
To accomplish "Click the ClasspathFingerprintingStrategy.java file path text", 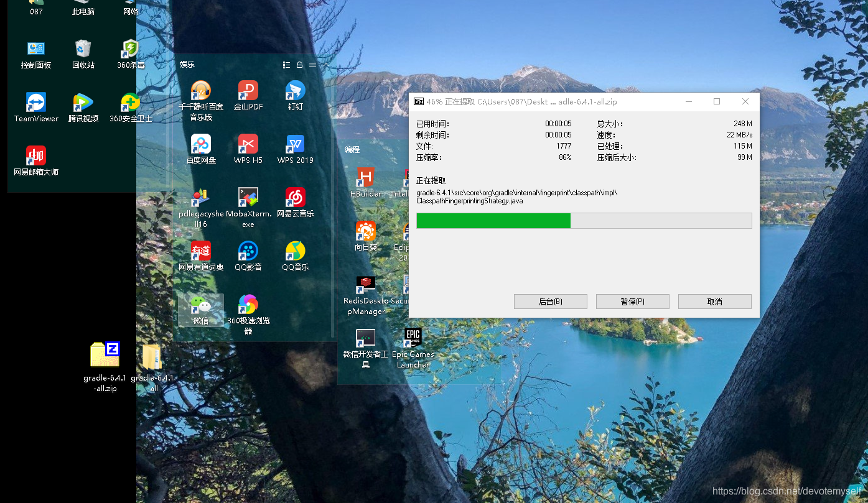I will click(x=469, y=201).
